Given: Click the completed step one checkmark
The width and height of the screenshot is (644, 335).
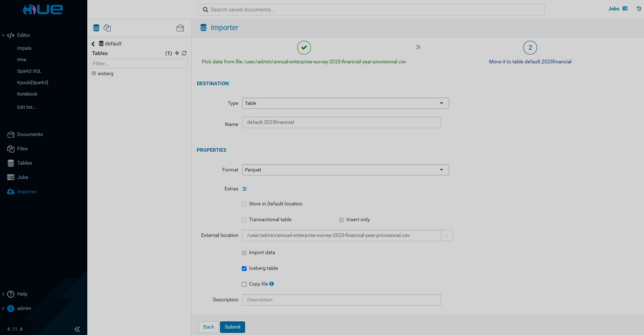Looking at the screenshot, I should click(304, 48).
